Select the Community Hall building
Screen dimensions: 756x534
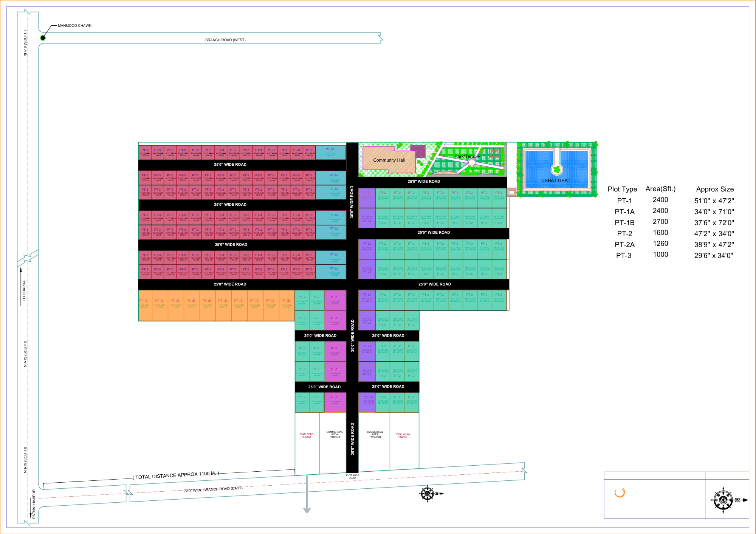pos(389,159)
